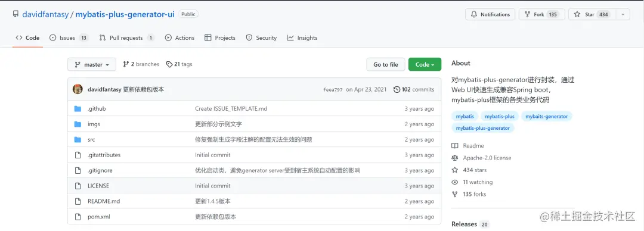This screenshot has height=231, width=644.
Task: Click the file icon for LICENSE
Action: coord(78,186)
